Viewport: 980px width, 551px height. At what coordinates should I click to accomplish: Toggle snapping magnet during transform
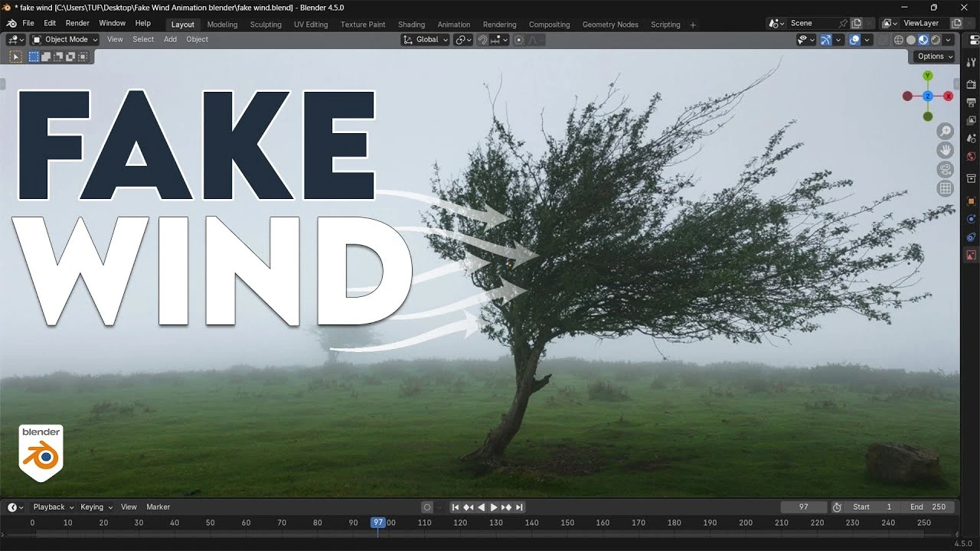point(482,40)
